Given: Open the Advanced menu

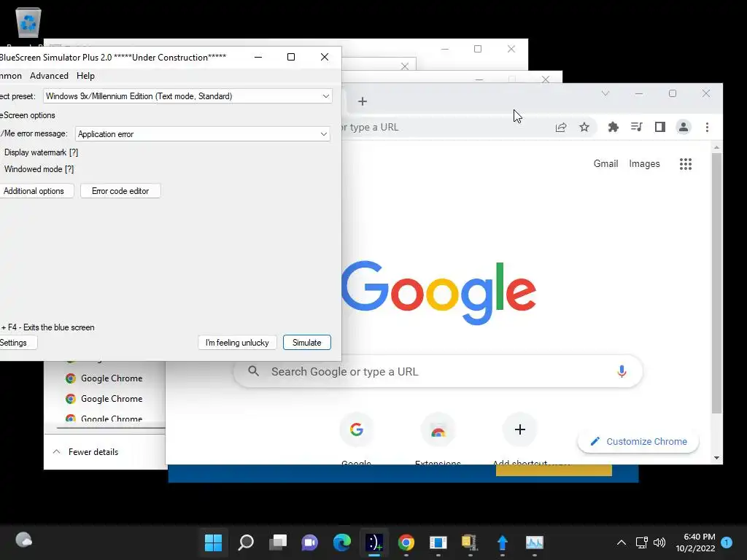Looking at the screenshot, I should 49,76.
